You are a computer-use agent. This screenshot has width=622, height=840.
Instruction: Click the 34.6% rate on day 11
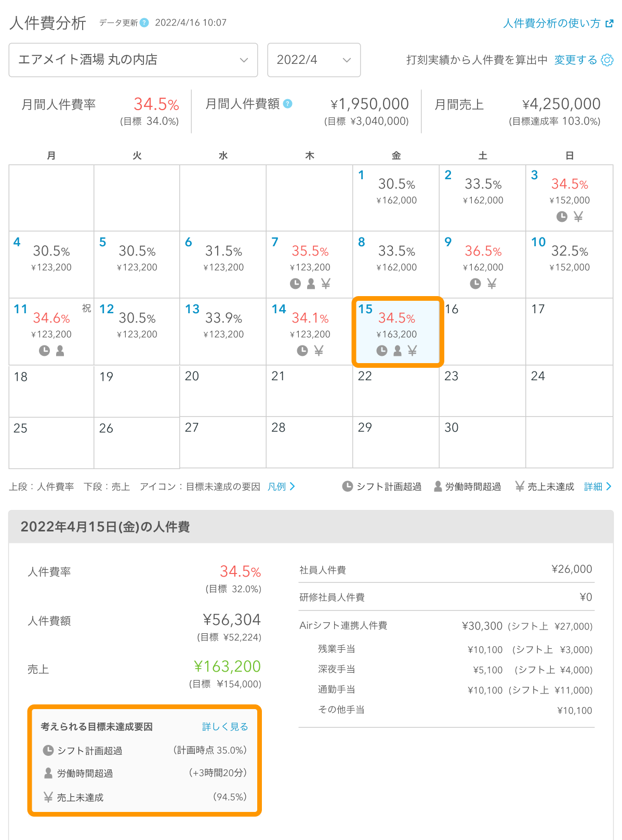tap(51, 318)
